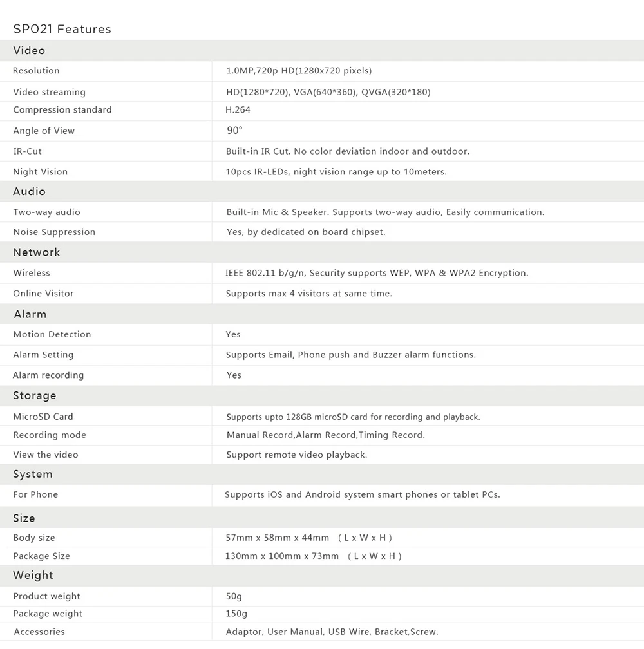Select the H.264 compression value
644x649 pixels.
238,110
